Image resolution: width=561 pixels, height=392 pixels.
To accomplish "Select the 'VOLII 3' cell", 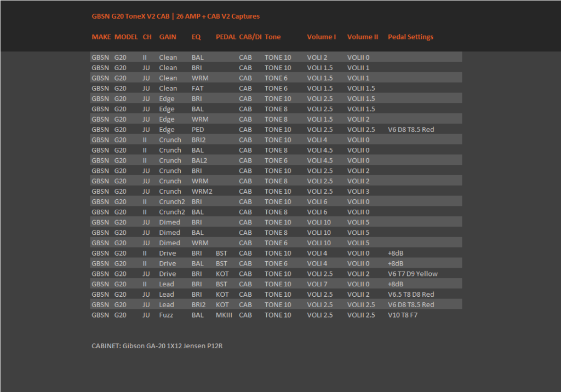I will point(358,192).
